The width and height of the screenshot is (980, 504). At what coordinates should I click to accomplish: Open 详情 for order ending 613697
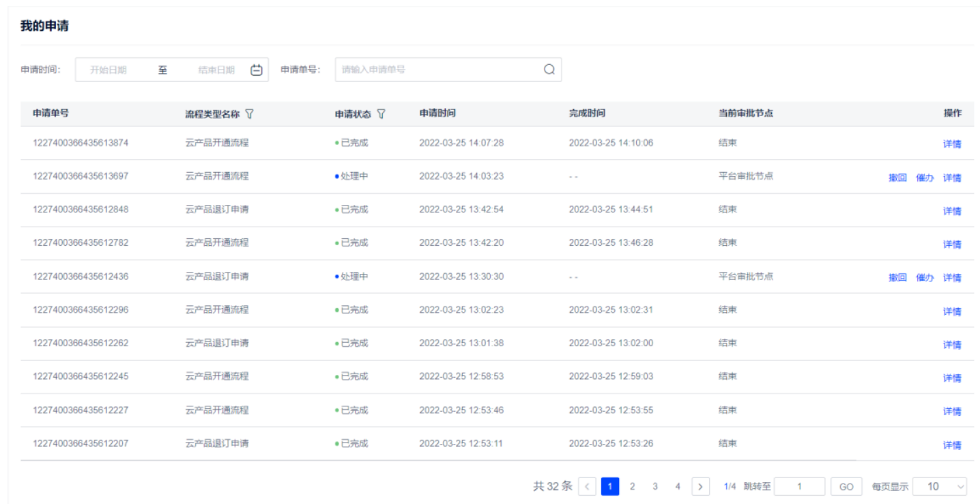click(952, 178)
